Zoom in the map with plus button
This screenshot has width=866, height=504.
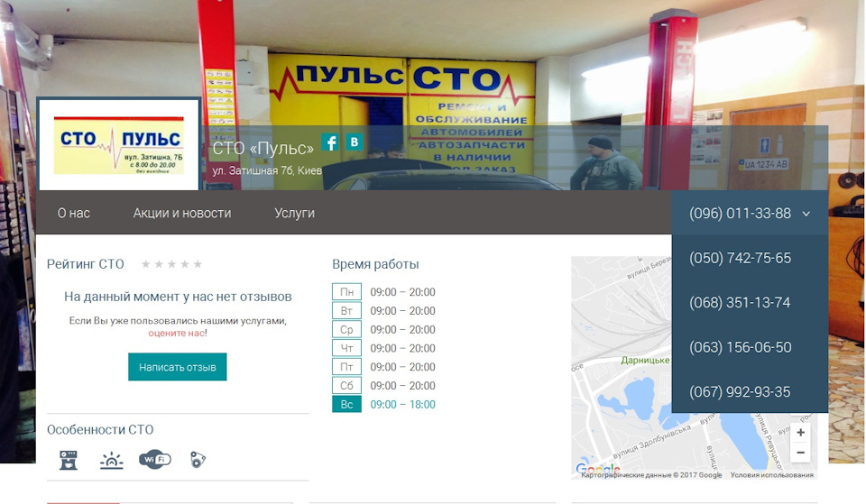801,432
